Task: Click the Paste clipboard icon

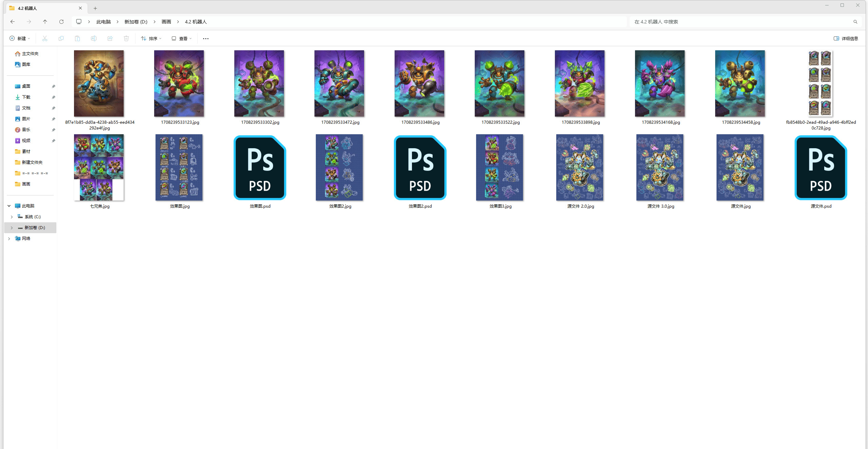Action: click(x=77, y=38)
